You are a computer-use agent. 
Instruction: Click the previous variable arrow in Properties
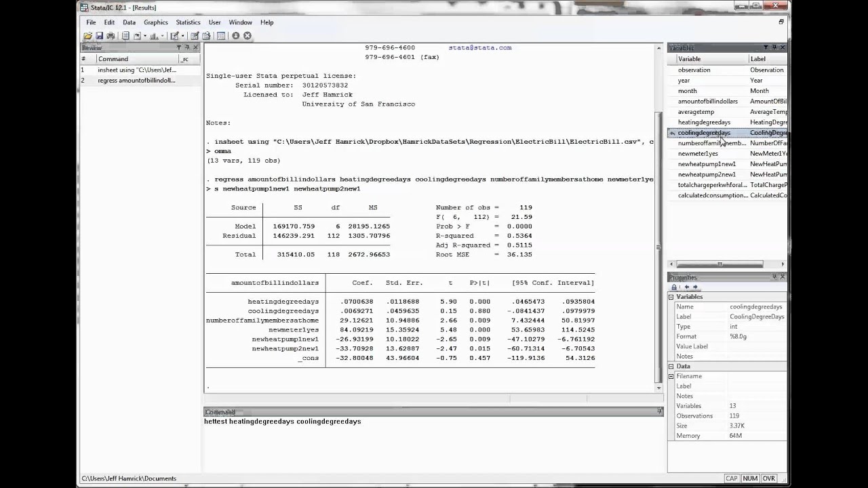pyautogui.click(x=686, y=287)
